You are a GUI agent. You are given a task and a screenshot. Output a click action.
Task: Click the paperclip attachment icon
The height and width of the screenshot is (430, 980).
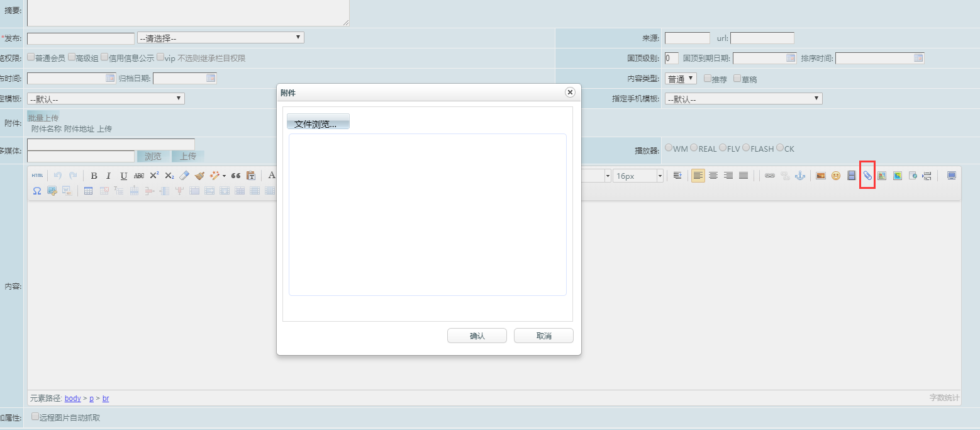867,176
